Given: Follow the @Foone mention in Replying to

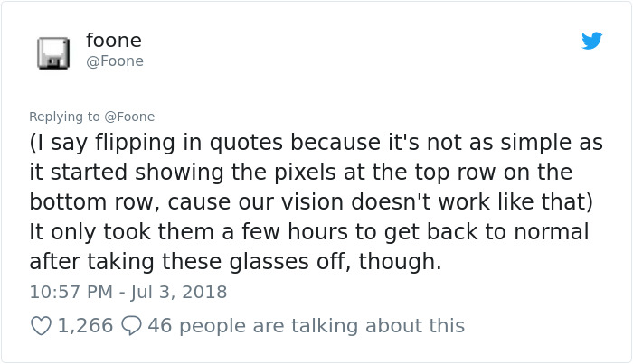Looking at the screenshot, I should pyautogui.click(x=129, y=117).
